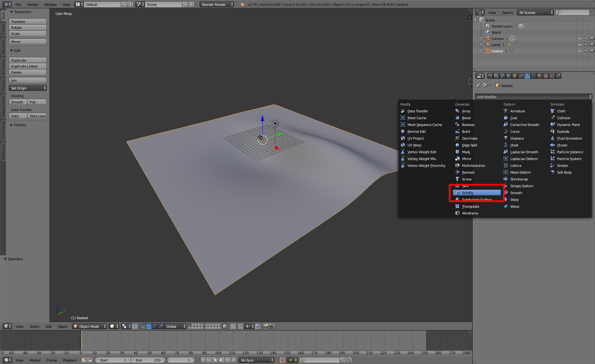The width and height of the screenshot is (595, 364).
Task: Open the All Scenes outliner dropdown
Action: 535,12
